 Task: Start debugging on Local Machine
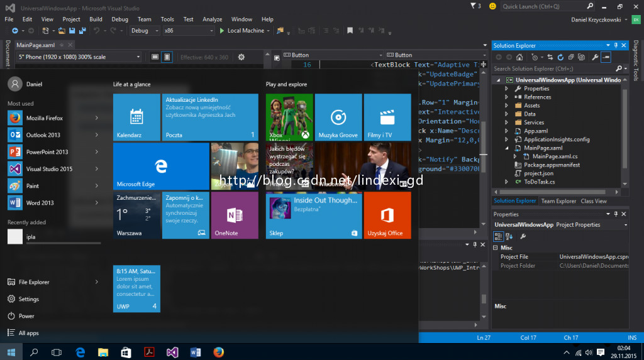[242, 31]
